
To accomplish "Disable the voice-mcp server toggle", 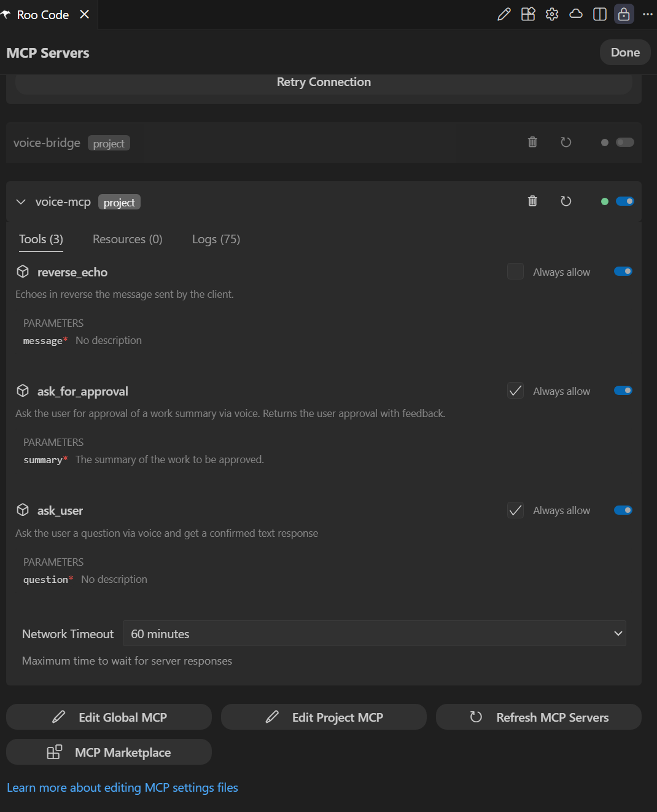I will 624,201.
